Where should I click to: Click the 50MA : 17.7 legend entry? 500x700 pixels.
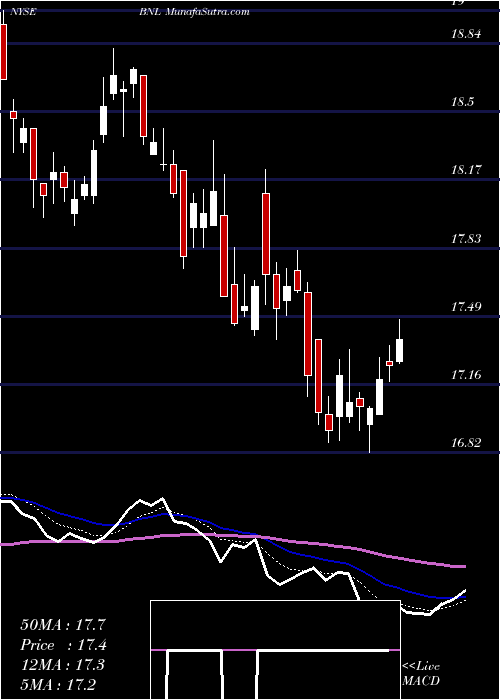point(63,625)
